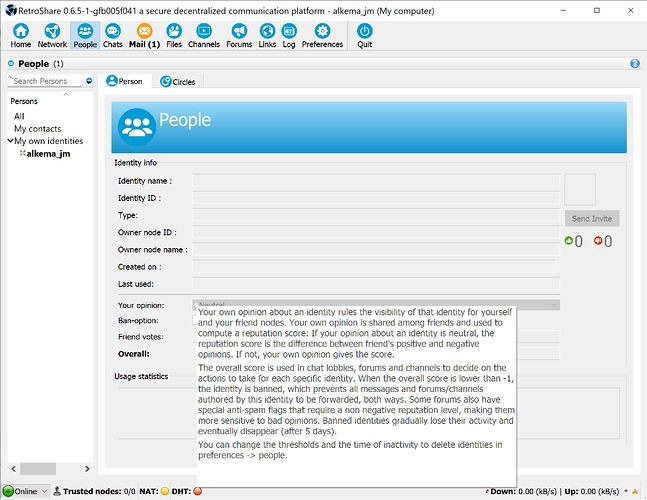Select the People toolbar icon

point(85,36)
